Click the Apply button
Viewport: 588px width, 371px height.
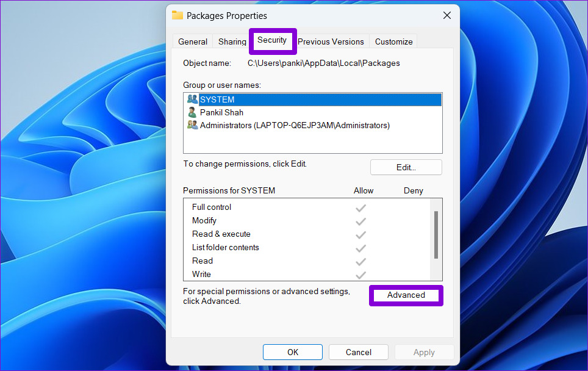[424, 352]
